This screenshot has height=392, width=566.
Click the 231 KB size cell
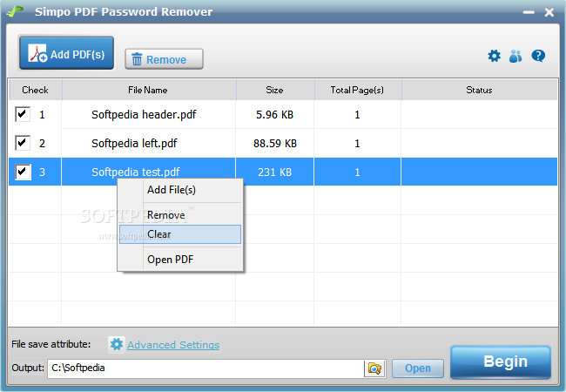pos(274,172)
